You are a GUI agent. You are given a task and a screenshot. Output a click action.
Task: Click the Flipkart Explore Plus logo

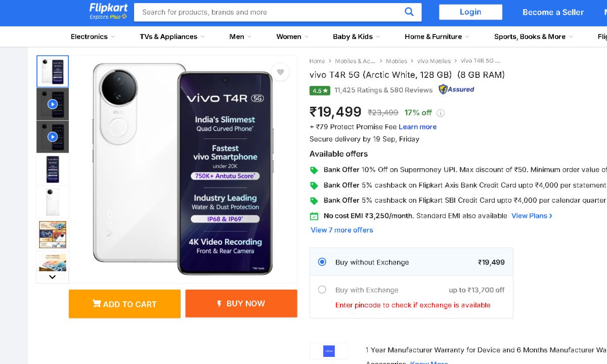108,11
